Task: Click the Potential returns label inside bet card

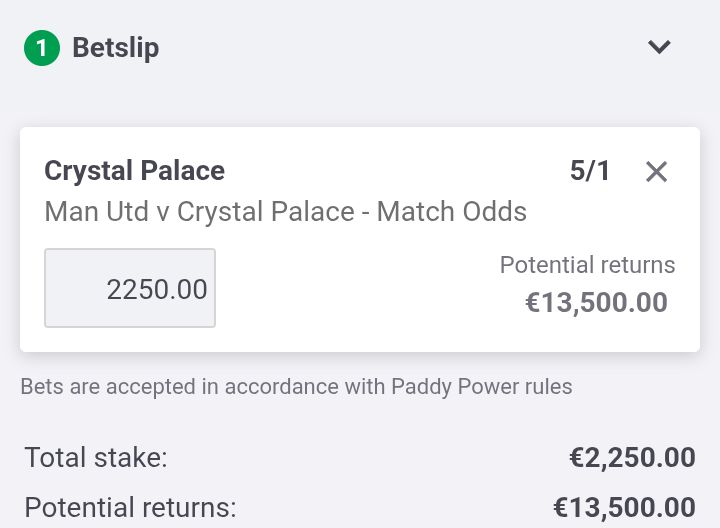Action: click(x=587, y=265)
